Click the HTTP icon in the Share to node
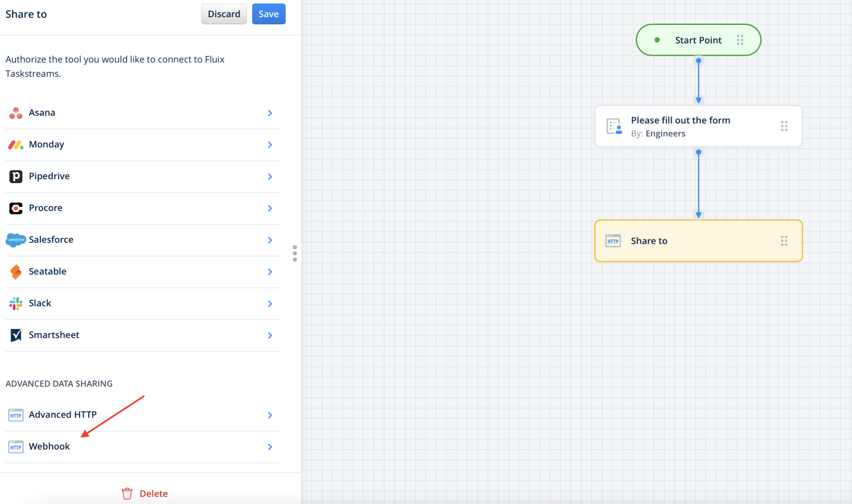Viewport: 852px width, 504px height. click(x=613, y=241)
